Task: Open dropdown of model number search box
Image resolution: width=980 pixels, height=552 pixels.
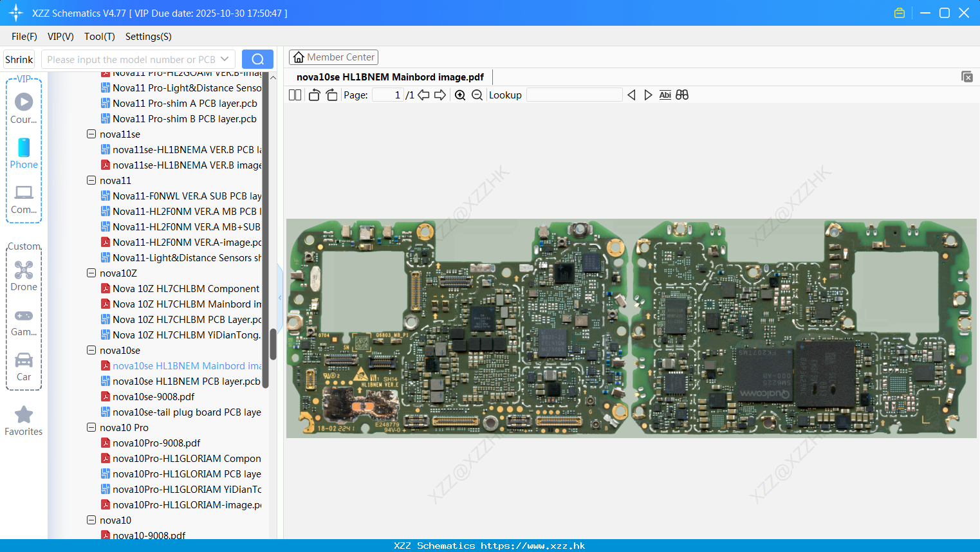Action: 225,59
